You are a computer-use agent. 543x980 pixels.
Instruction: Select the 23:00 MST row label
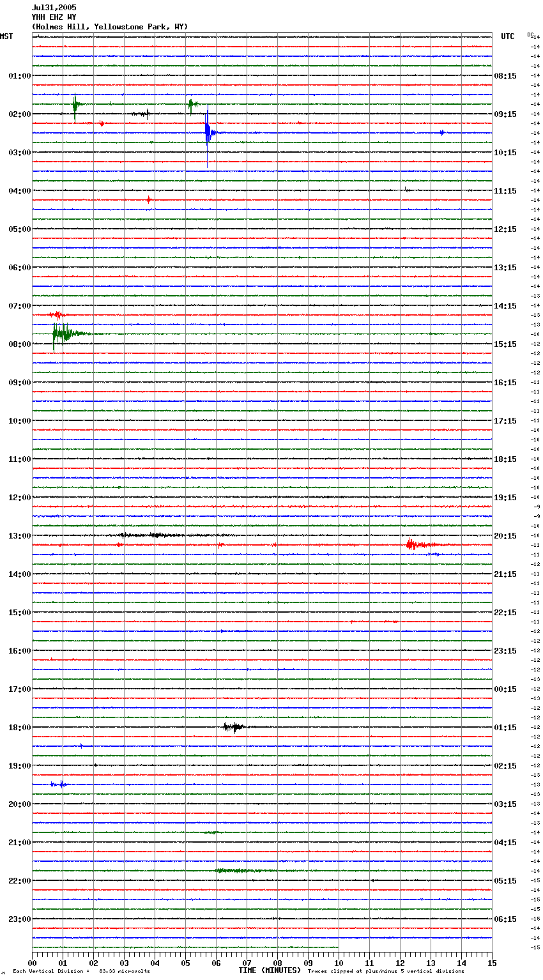[x=20, y=919]
